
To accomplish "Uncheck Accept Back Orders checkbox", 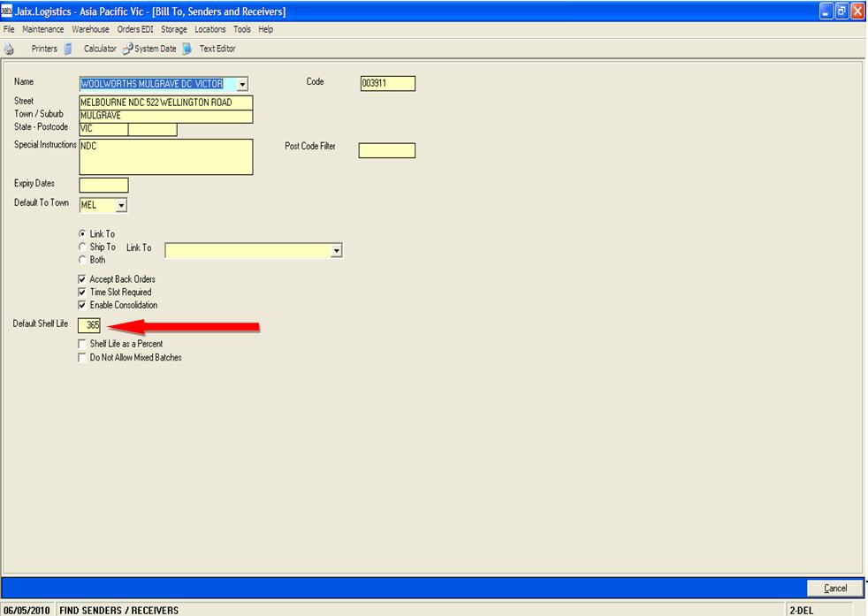I will point(82,279).
